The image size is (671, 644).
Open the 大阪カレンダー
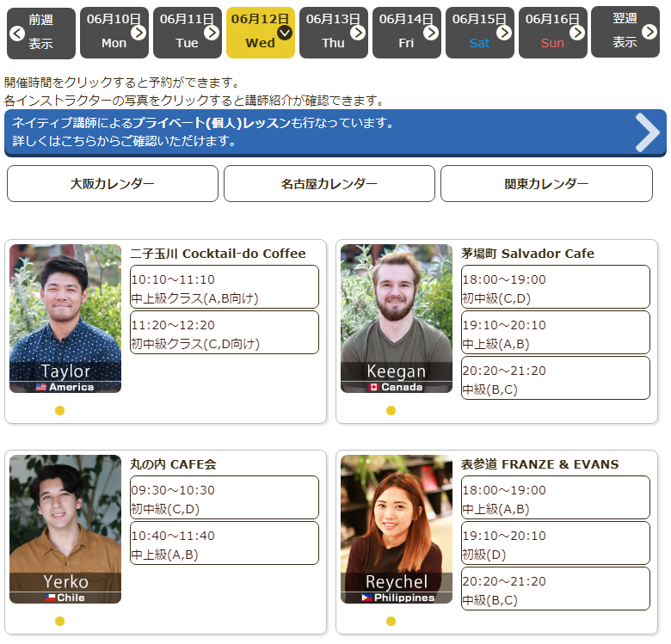pos(113,184)
